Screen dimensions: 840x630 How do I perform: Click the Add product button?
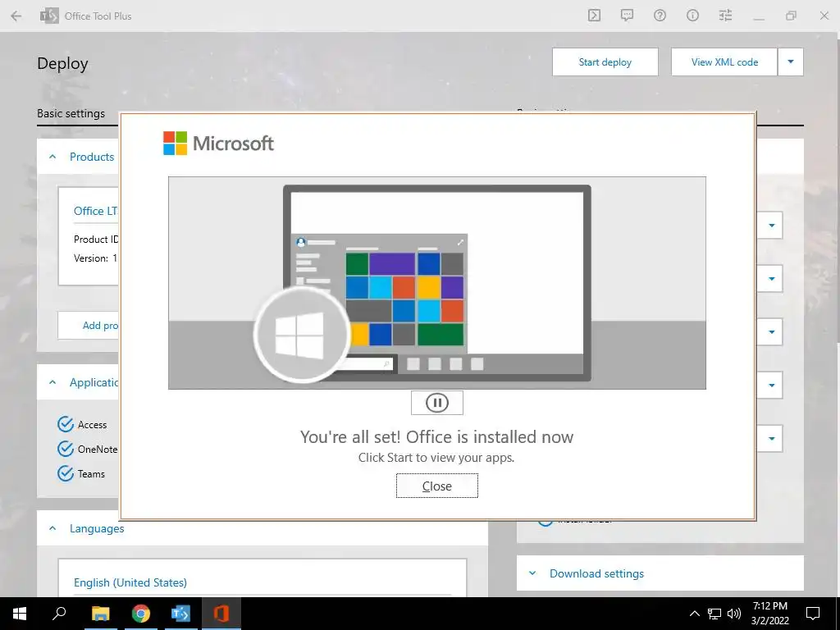(x=89, y=325)
